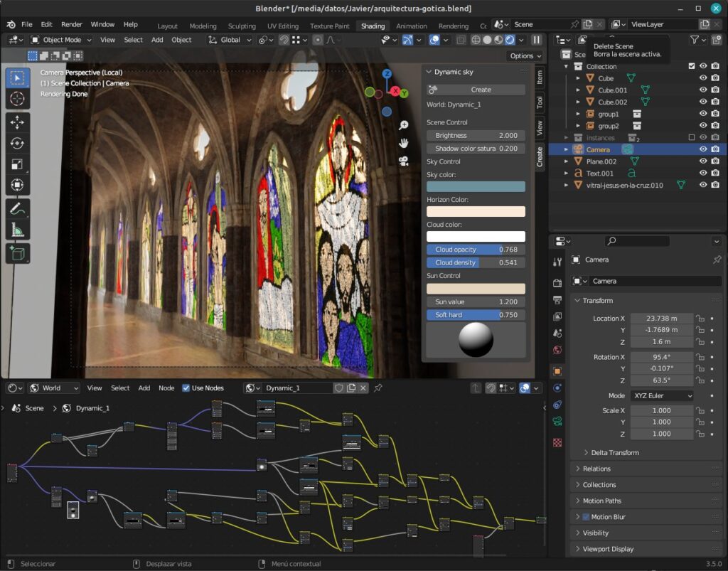Switch to wireframe viewport shading

pos(476,40)
